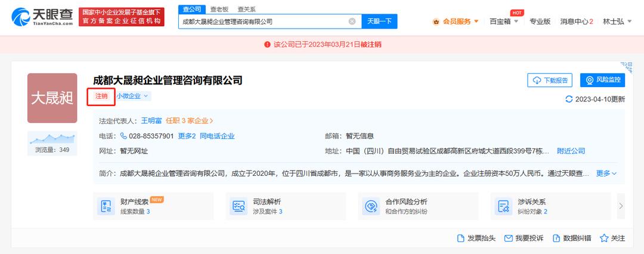Click the QR code icon at card corner
Image resolution: width=644 pixels, height=254 pixels.
click(627, 68)
